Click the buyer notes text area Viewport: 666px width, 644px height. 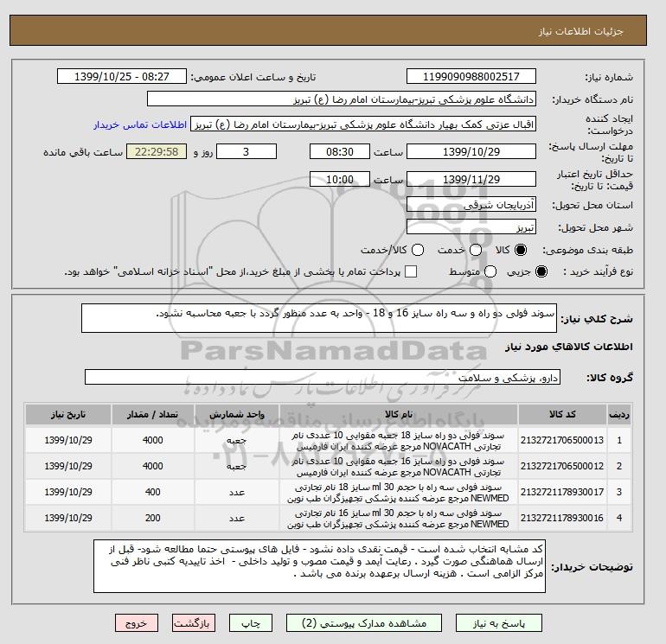[319, 566]
